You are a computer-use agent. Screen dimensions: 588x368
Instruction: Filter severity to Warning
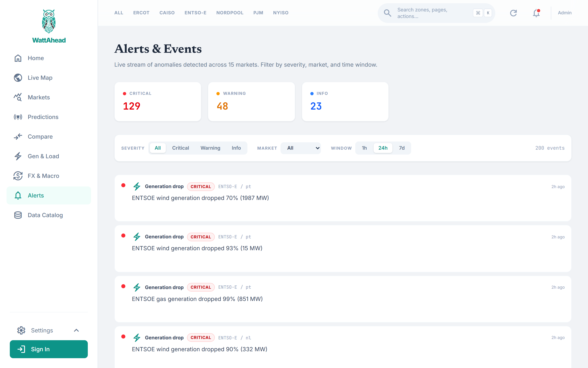click(x=210, y=148)
